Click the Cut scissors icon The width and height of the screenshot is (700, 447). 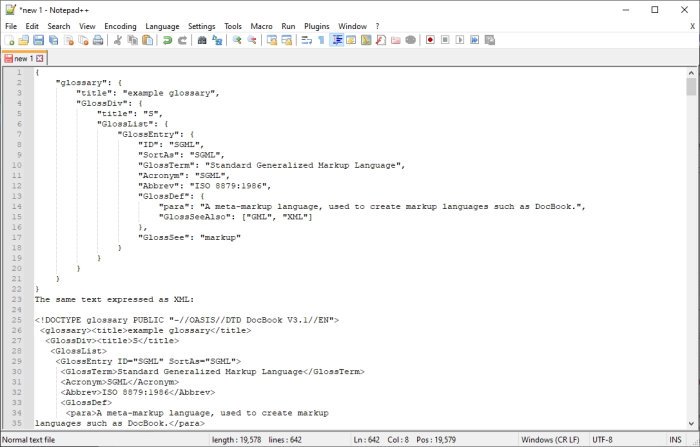(118, 40)
